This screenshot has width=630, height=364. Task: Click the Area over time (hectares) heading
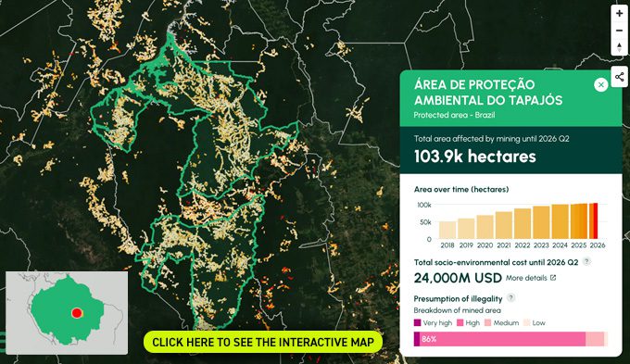pyautogui.click(x=461, y=189)
